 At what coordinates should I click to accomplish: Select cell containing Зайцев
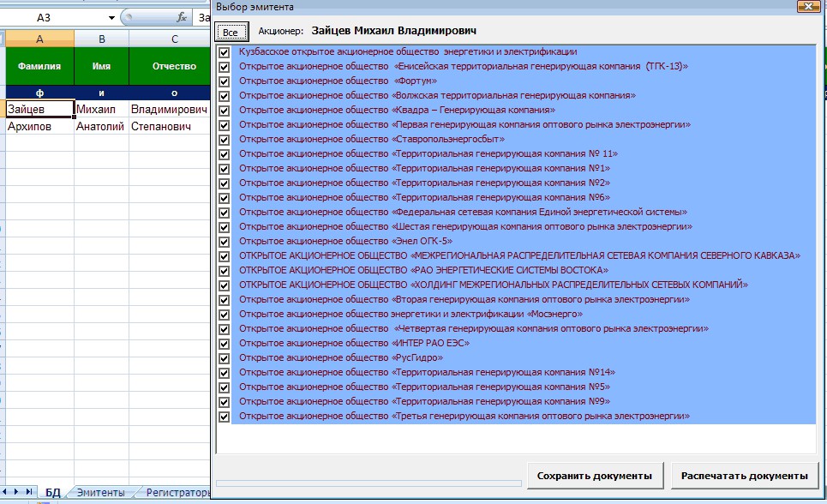39,109
